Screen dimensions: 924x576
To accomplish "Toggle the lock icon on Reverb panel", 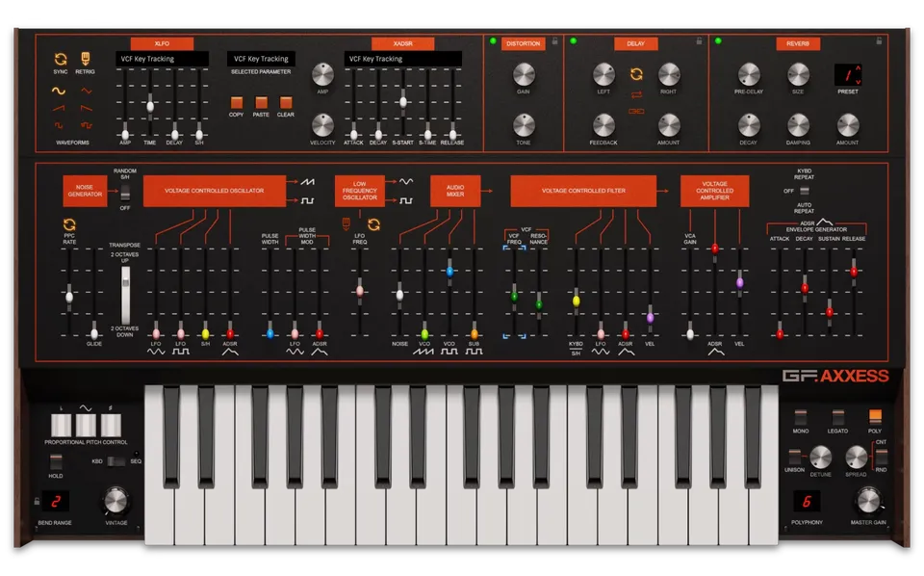I will (879, 40).
